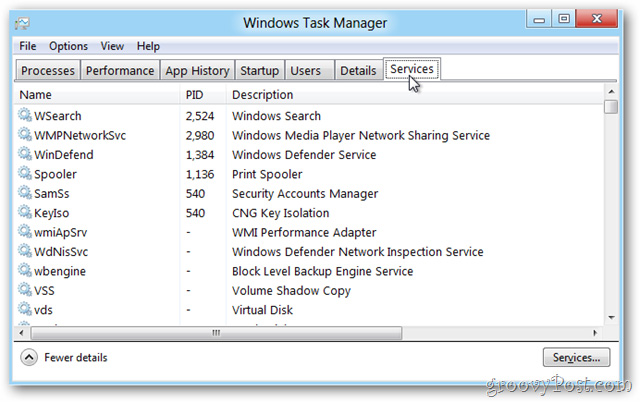Select the wbengine service name

pyautogui.click(x=60, y=271)
